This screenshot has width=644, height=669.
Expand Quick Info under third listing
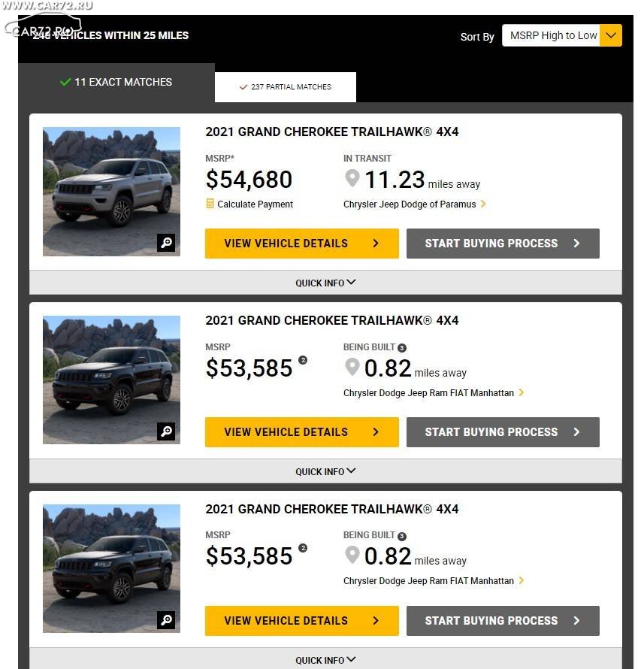coord(325,659)
